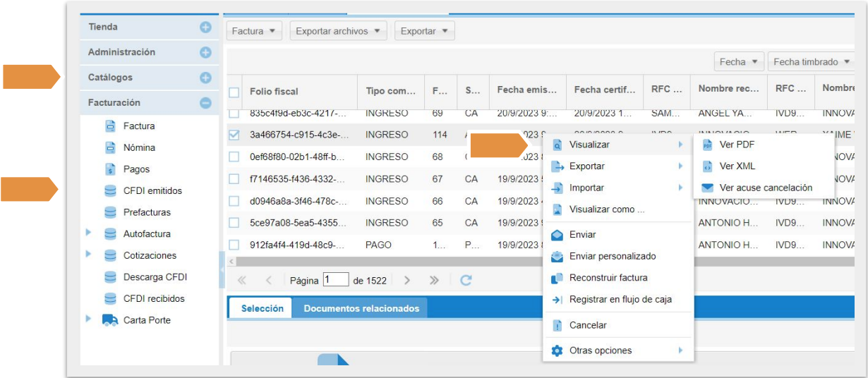Switch to Documentos relacionados tab
This screenshot has height=378, width=868.
(361, 308)
